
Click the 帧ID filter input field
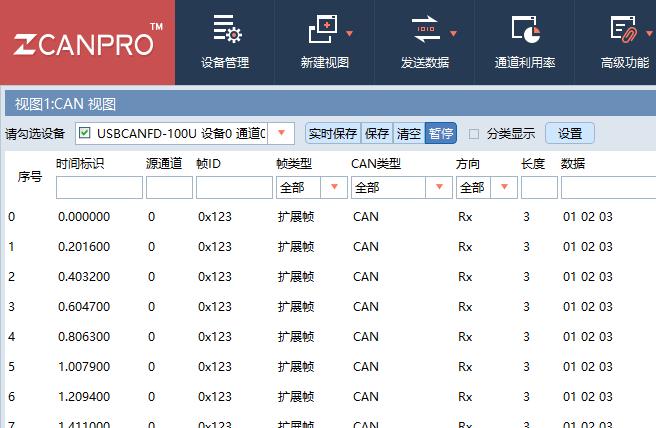(x=234, y=187)
